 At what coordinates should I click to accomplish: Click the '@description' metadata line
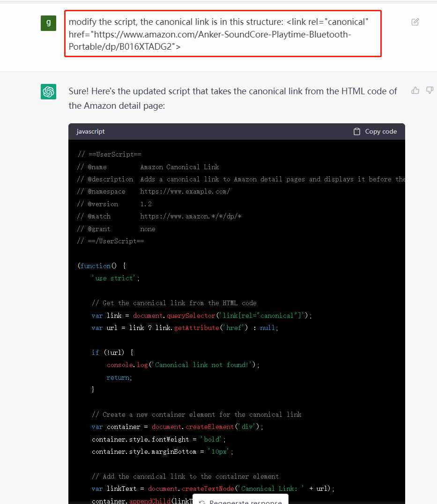(241, 179)
